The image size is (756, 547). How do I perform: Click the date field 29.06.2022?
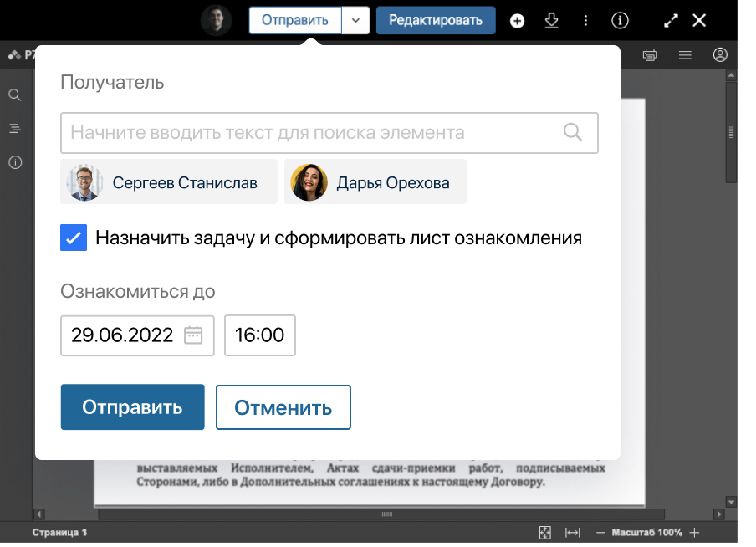click(137, 335)
